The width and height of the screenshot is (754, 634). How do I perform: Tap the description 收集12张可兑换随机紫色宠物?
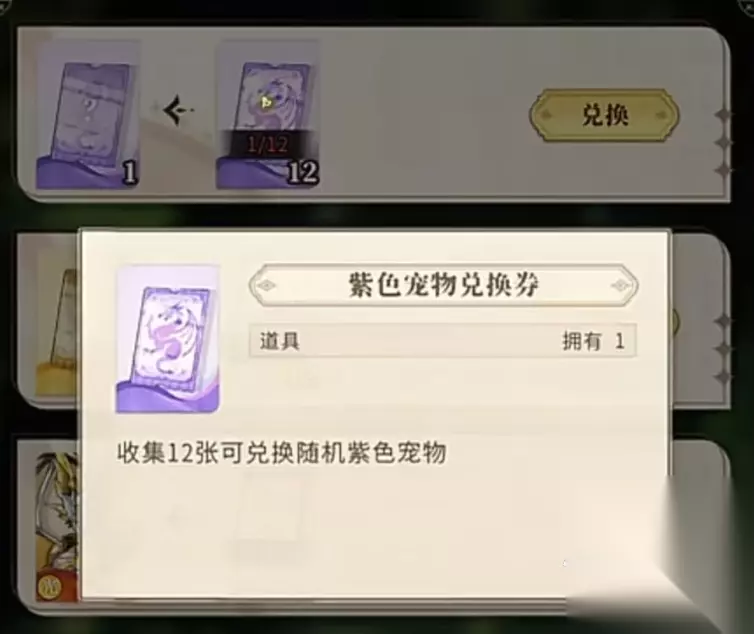282,453
